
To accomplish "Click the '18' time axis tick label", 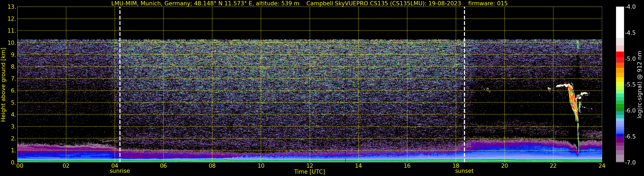I will pos(456,166).
